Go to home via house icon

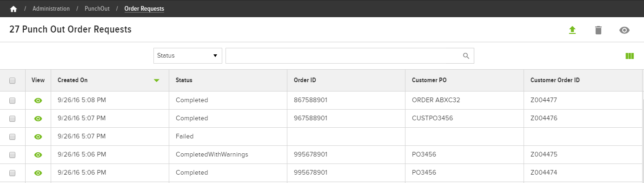coord(13,9)
